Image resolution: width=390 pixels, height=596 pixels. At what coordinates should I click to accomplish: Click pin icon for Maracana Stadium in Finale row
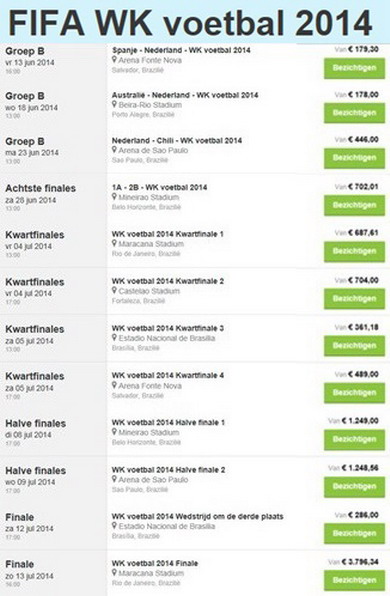click(x=114, y=573)
